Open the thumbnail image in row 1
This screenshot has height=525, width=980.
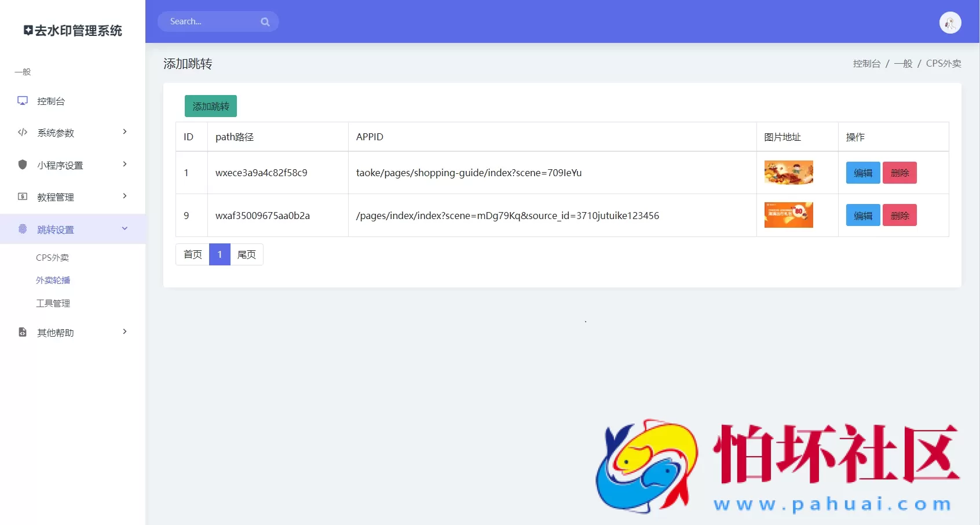point(788,173)
